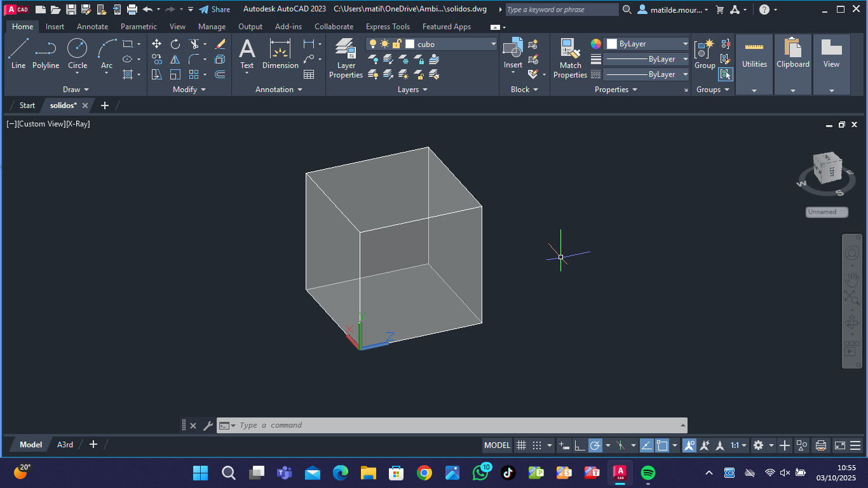Toggle Polar Tracking in status bar
Image resolution: width=868 pixels, height=488 pixels.
(x=595, y=445)
